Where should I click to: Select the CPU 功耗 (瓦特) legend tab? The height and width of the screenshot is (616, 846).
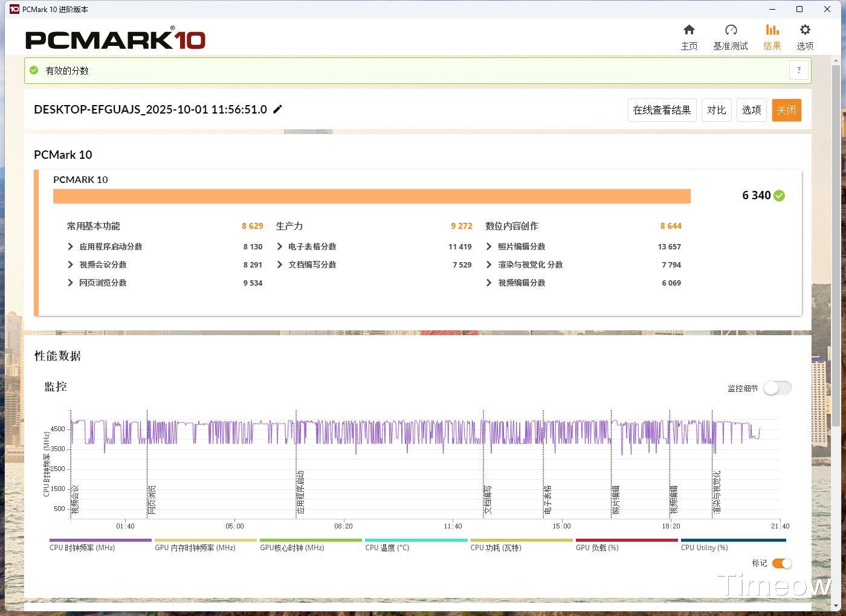[x=521, y=545]
